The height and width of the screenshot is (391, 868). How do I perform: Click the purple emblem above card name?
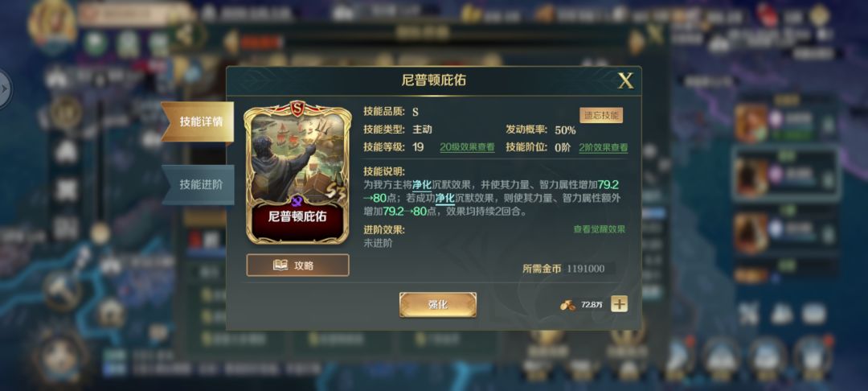click(297, 202)
